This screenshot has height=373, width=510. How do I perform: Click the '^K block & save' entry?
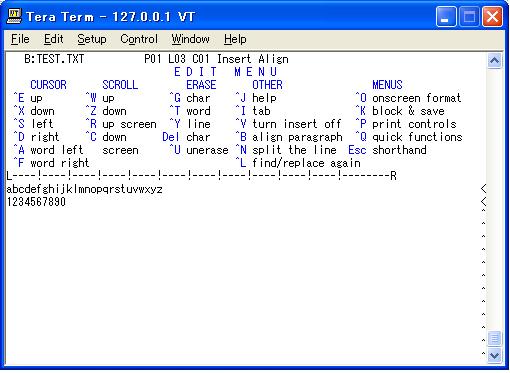tap(400, 111)
